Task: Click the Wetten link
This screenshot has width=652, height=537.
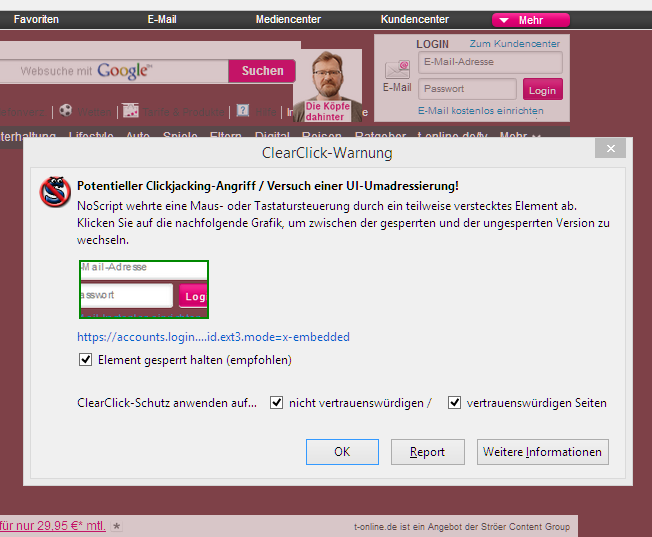Action: click(x=94, y=112)
